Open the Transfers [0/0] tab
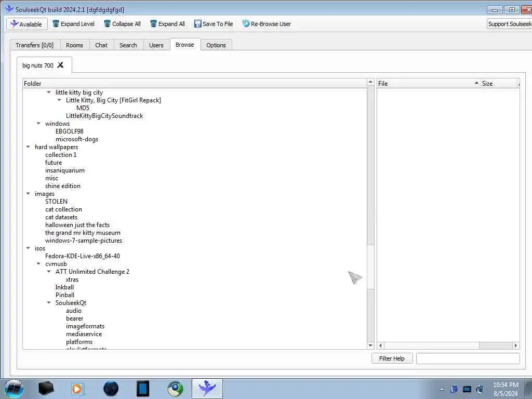Image resolution: width=532 pixels, height=399 pixels. [35, 45]
